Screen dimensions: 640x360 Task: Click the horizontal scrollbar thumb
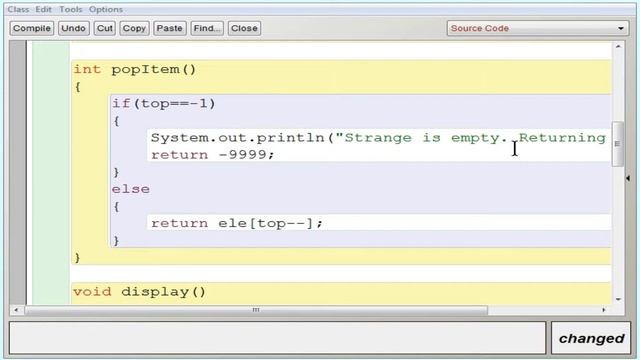[256, 310]
